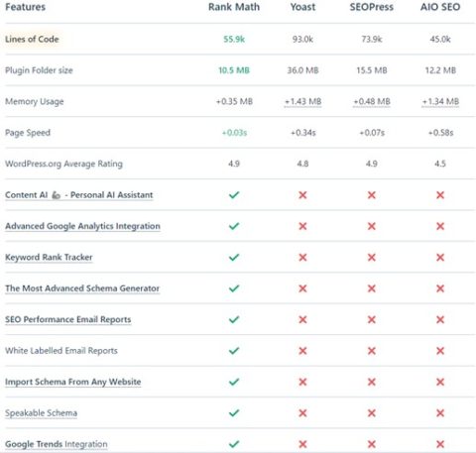Select the Plugin Folder size row label
This screenshot has width=476, height=453.
[x=39, y=70]
